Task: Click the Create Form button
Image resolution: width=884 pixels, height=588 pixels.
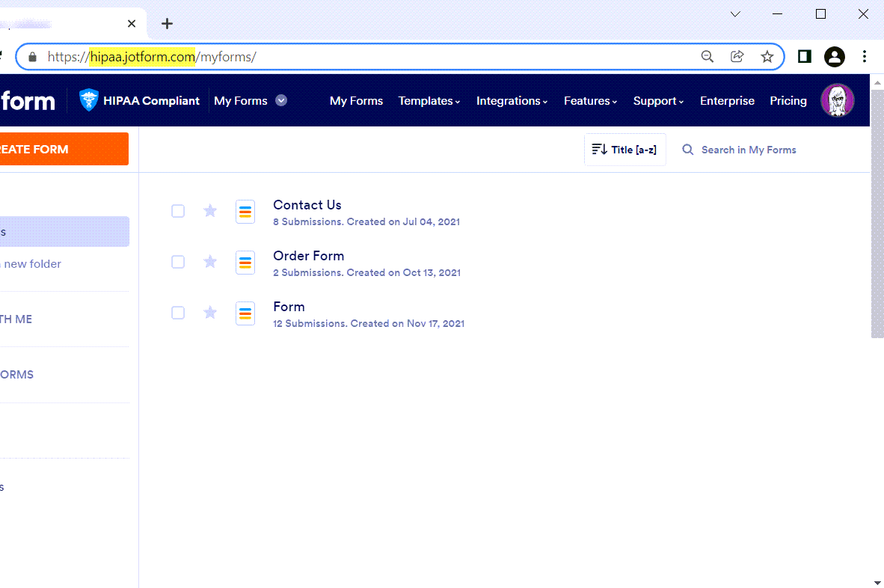Action: point(60,149)
